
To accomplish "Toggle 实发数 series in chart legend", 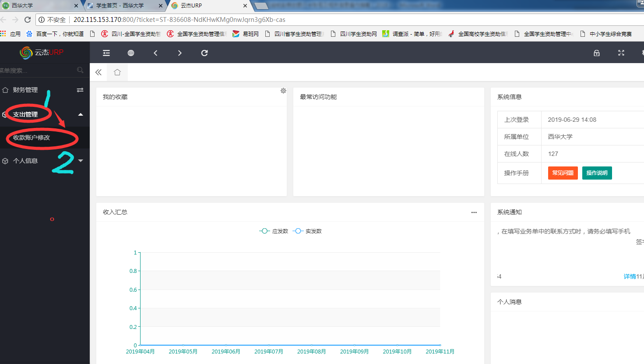I will click(x=307, y=231).
